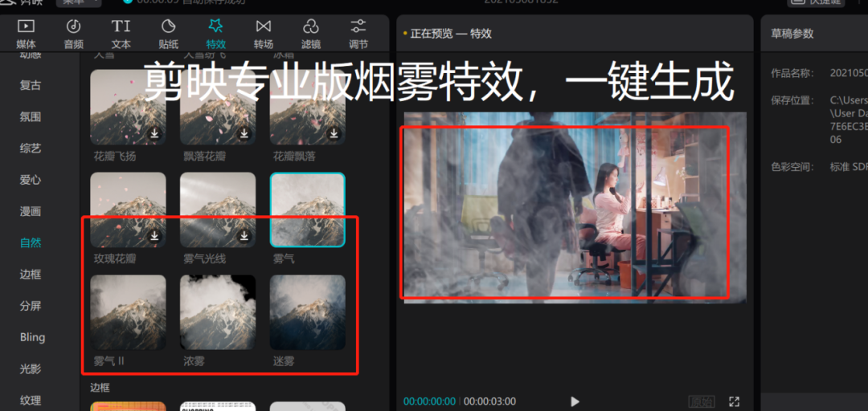Click the 正在预览 — 特效 preview title

tap(451, 34)
